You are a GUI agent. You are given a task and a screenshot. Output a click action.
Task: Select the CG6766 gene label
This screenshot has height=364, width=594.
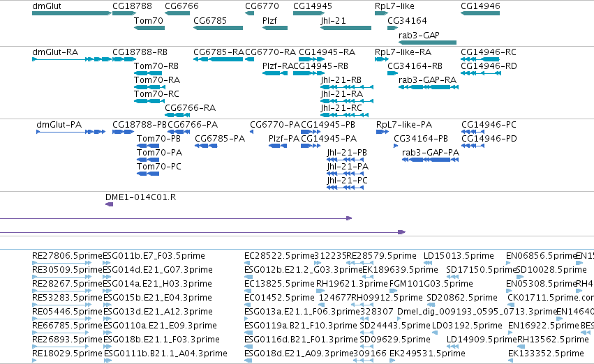pyautogui.click(x=181, y=6)
